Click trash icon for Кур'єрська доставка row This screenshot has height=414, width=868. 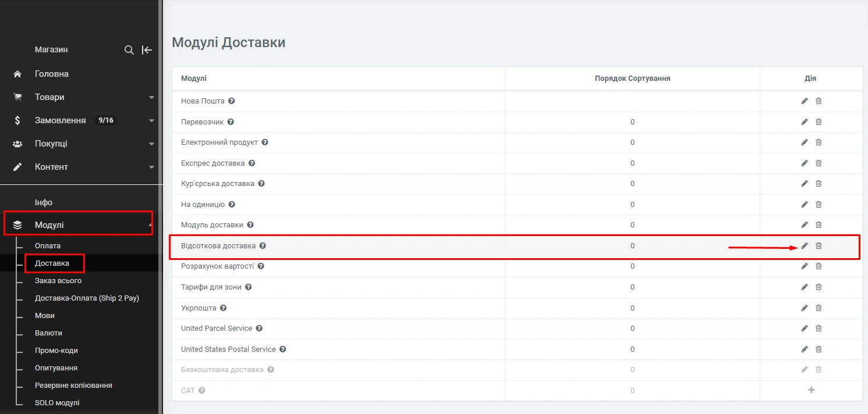(819, 184)
